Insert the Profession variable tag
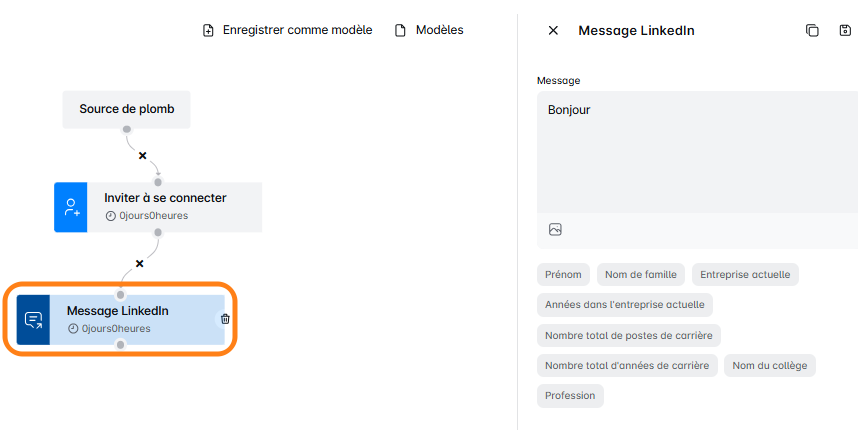This screenshot has width=858, height=430. (570, 396)
